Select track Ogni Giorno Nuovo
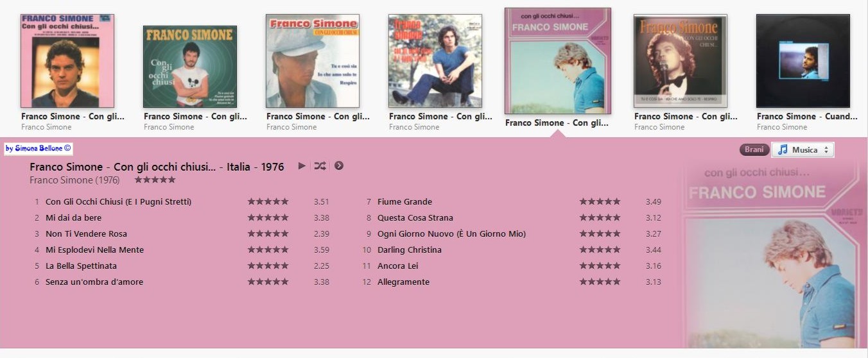This screenshot has width=868, height=358. [451, 234]
